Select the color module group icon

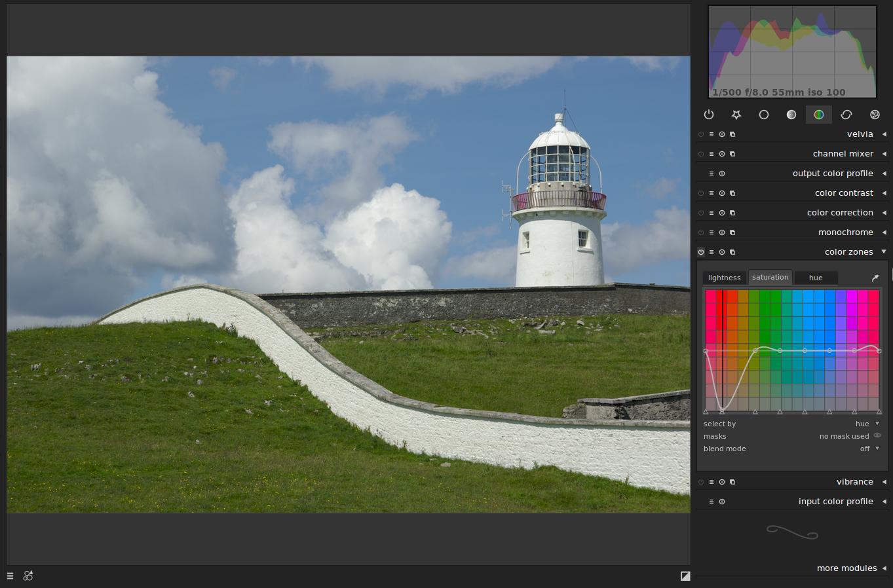819,115
